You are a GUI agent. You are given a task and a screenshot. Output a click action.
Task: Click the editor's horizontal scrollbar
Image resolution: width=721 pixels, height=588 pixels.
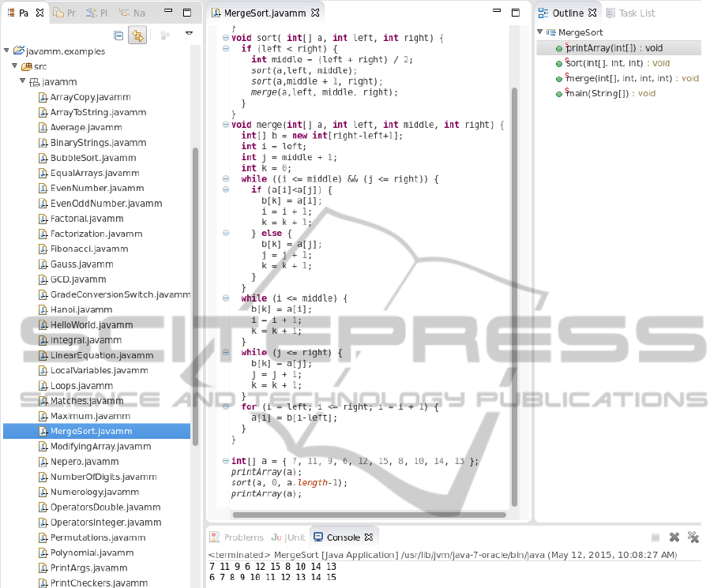point(363,515)
